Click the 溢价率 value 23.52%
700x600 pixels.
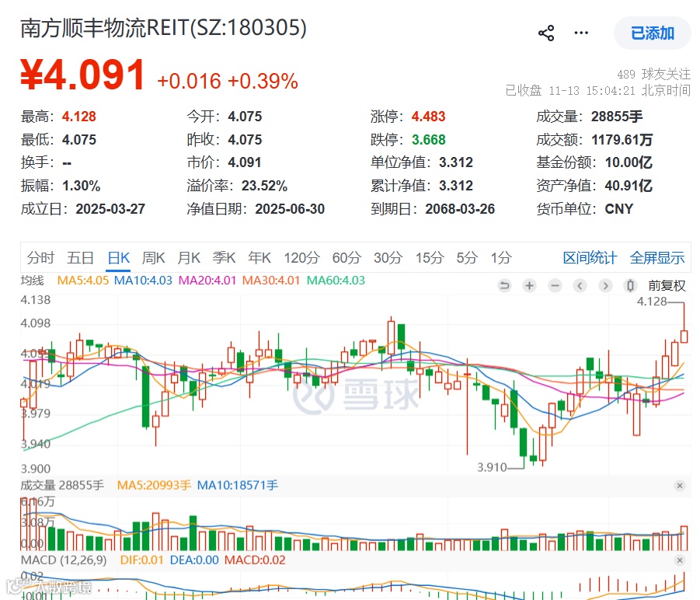[x=264, y=186]
